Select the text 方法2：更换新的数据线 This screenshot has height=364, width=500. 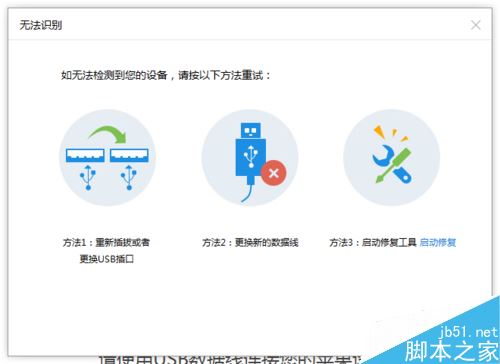point(250,242)
